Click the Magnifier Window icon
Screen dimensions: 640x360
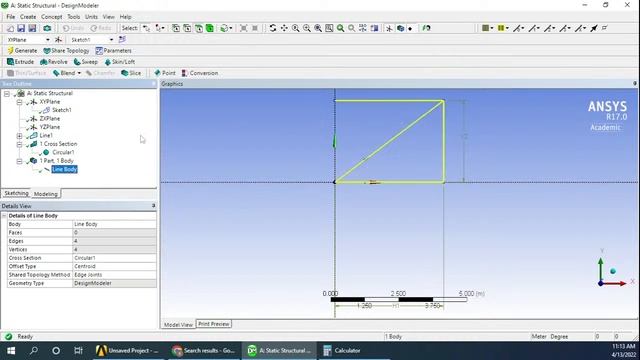coord(329,28)
